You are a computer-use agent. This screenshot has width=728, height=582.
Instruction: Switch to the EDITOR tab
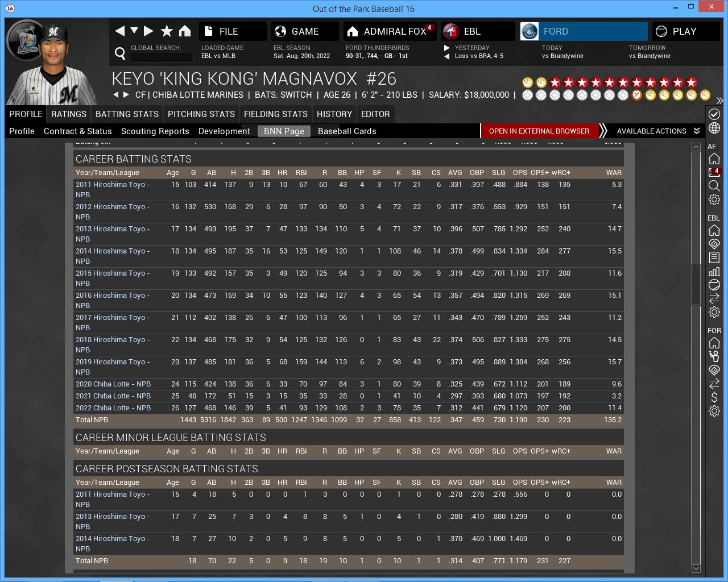pos(375,114)
